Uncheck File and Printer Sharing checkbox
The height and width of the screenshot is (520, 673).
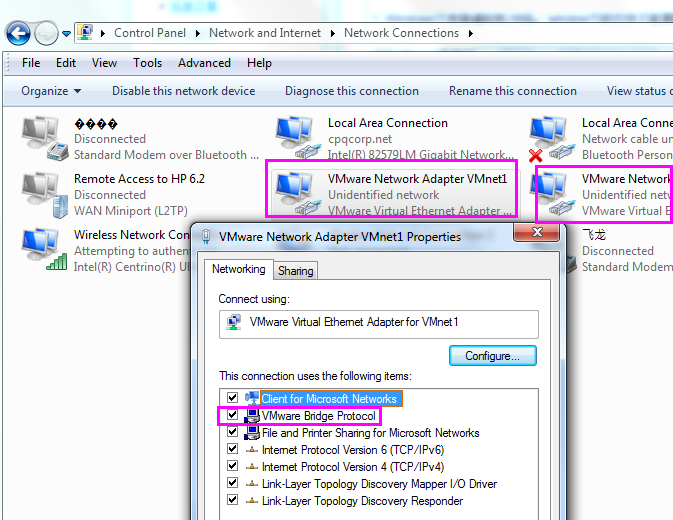[x=232, y=432]
